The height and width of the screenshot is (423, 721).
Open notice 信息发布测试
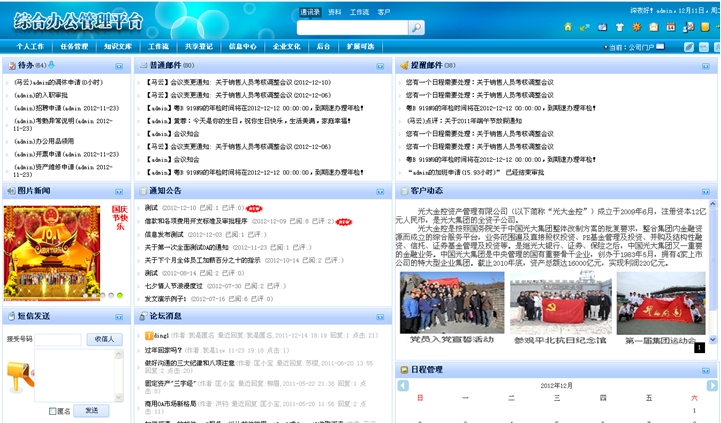pyautogui.click(x=164, y=234)
